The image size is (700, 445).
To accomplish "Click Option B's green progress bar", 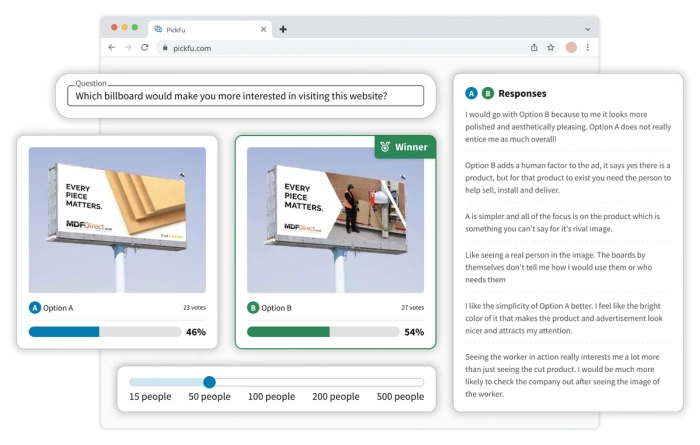I will click(323, 332).
